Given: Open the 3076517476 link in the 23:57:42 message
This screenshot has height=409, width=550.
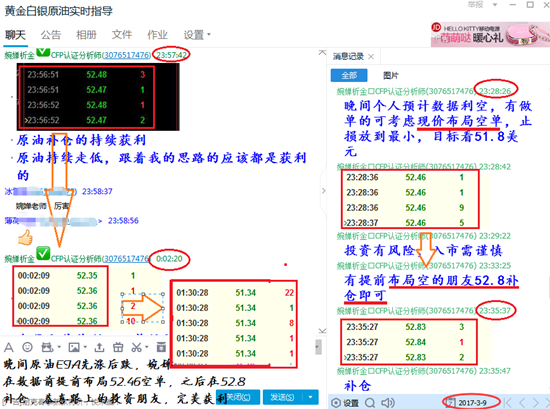Looking at the screenshot, I should (x=127, y=55).
